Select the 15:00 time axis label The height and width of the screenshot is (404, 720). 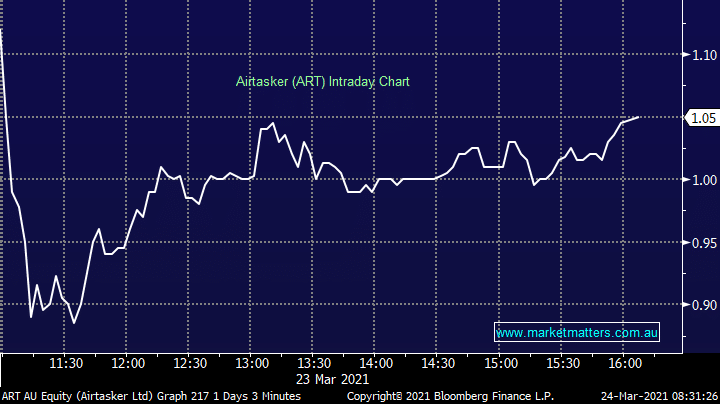501,363
